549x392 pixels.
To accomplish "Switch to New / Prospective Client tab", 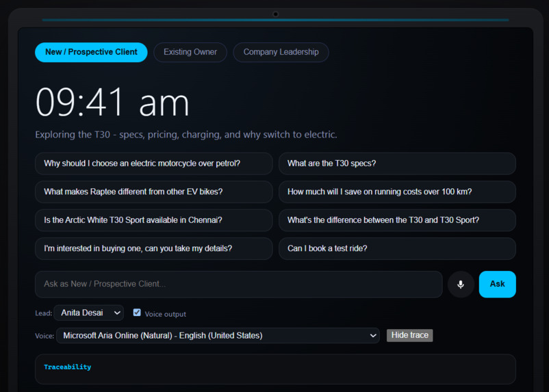I will pyautogui.click(x=91, y=52).
